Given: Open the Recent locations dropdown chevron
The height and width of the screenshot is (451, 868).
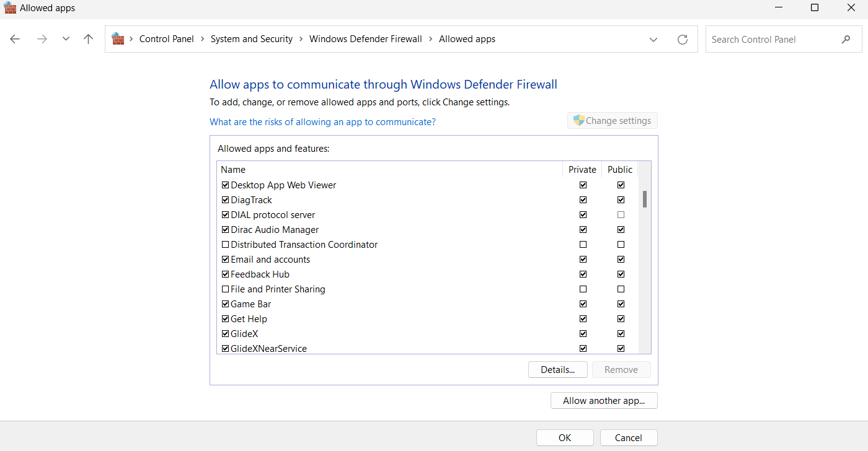Looking at the screenshot, I should 66,39.
